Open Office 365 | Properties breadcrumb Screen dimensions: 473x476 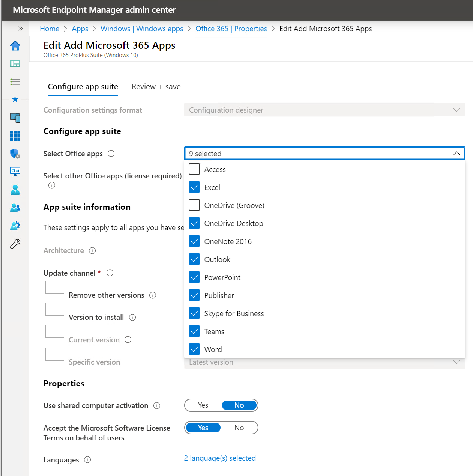[x=231, y=29]
